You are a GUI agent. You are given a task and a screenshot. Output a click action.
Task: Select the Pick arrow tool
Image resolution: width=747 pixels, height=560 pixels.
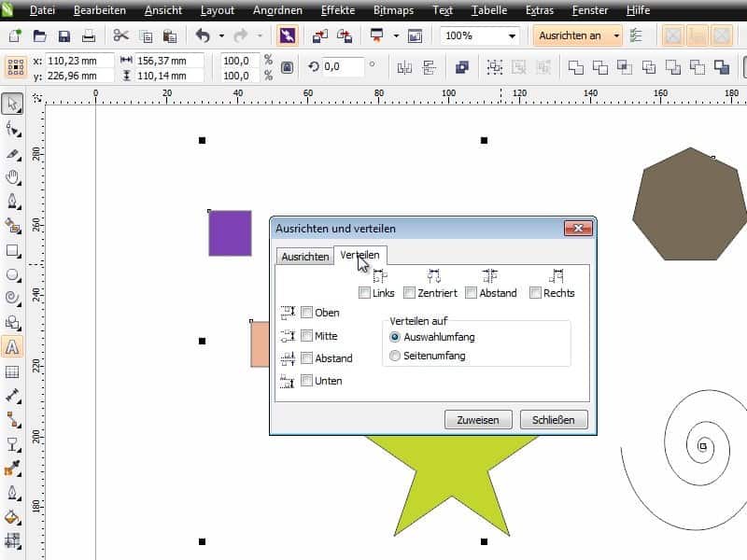pos(13,105)
